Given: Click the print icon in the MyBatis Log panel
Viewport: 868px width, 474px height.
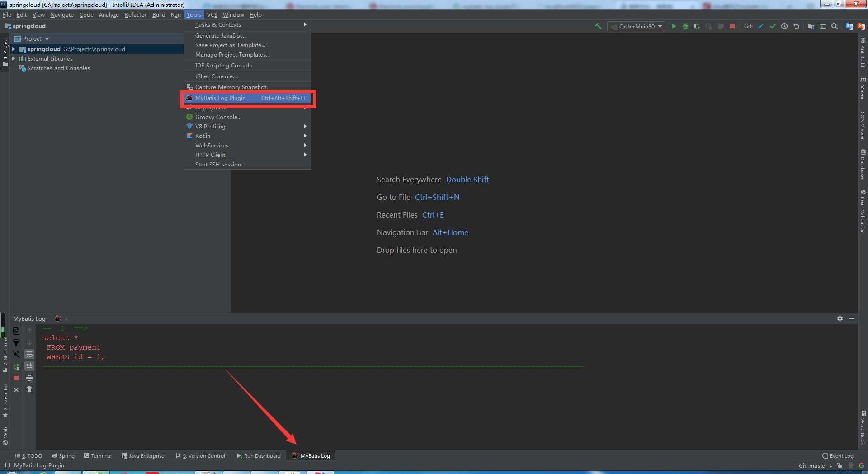Looking at the screenshot, I should [29, 378].
